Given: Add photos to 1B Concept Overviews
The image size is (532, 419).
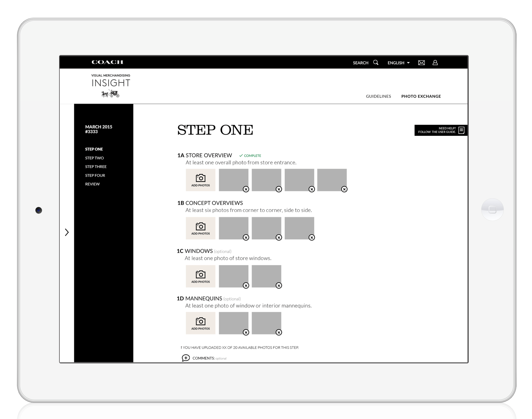Looking at the screenshot, I should (200, 228).
